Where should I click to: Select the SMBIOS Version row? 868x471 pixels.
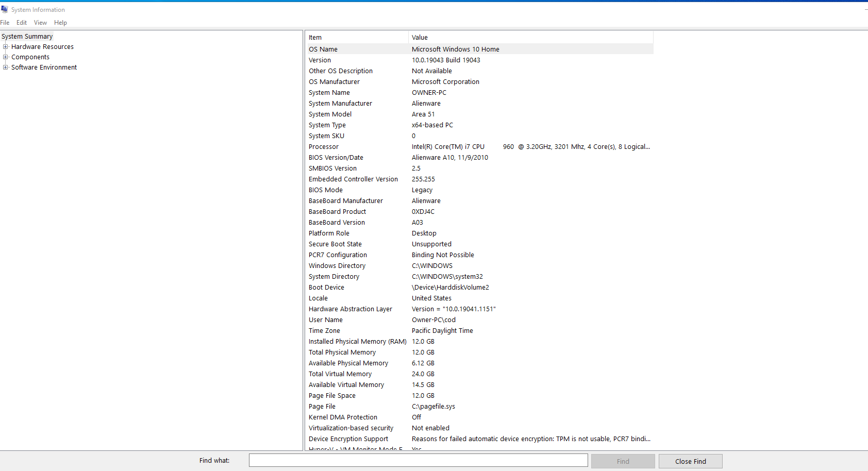(x=480, y=169)
